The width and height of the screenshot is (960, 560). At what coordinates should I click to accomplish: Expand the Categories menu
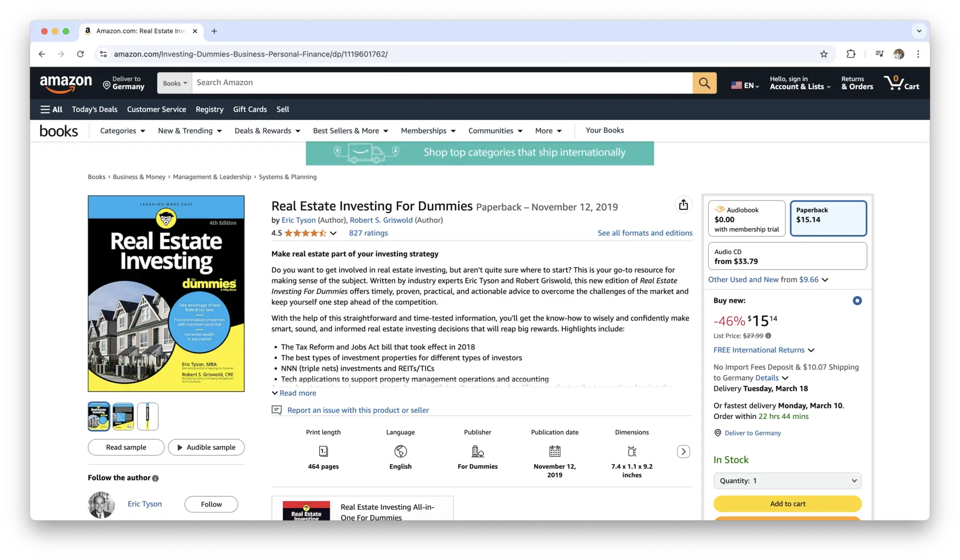click(122, 131)
